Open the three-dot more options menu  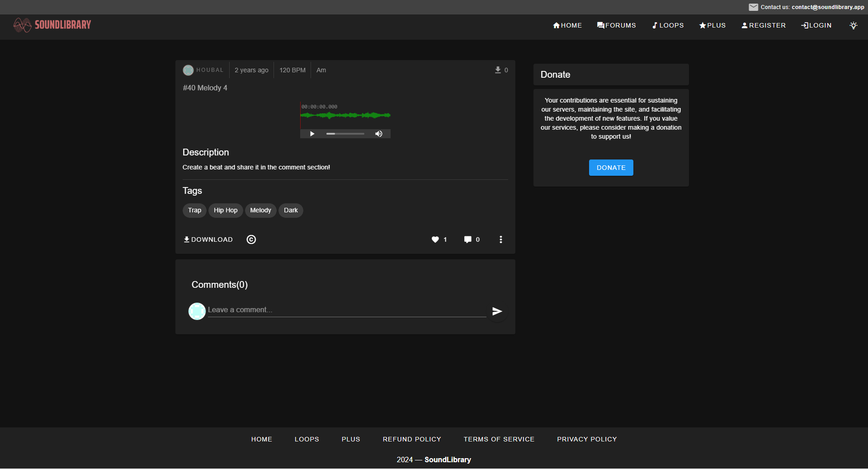pos(501,239)
